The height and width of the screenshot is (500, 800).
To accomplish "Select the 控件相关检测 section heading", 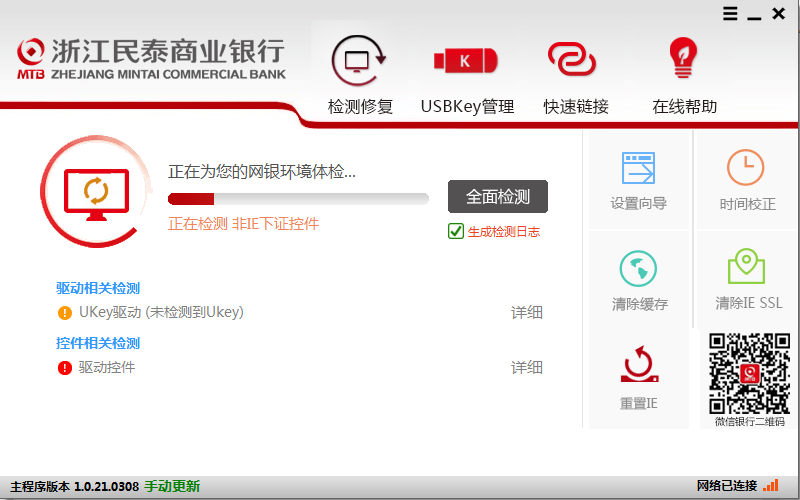I will (98, 343).
